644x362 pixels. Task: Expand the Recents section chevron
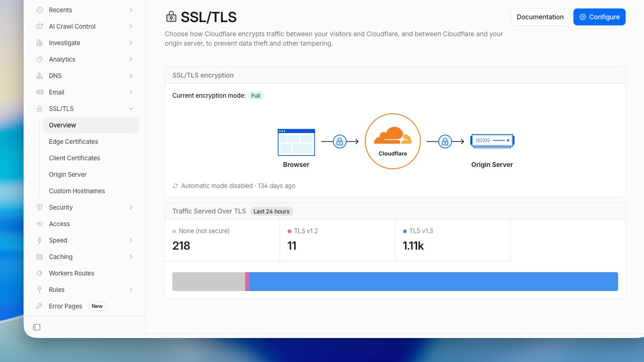click(131, 10)
